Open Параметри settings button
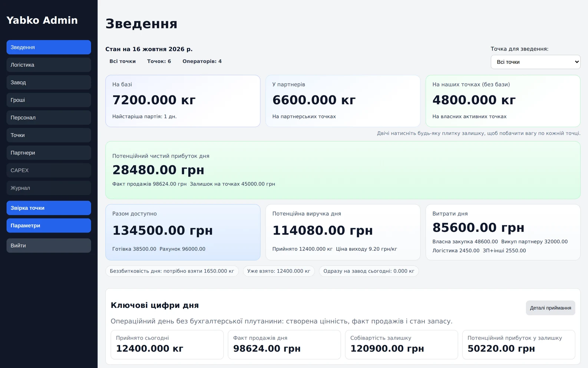 pos(49,226)
